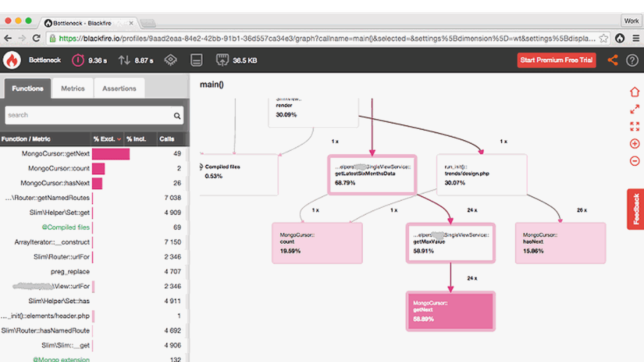Expand graph view arrows icon
Screen dimensions: 644x362
(x=635, y=109)
